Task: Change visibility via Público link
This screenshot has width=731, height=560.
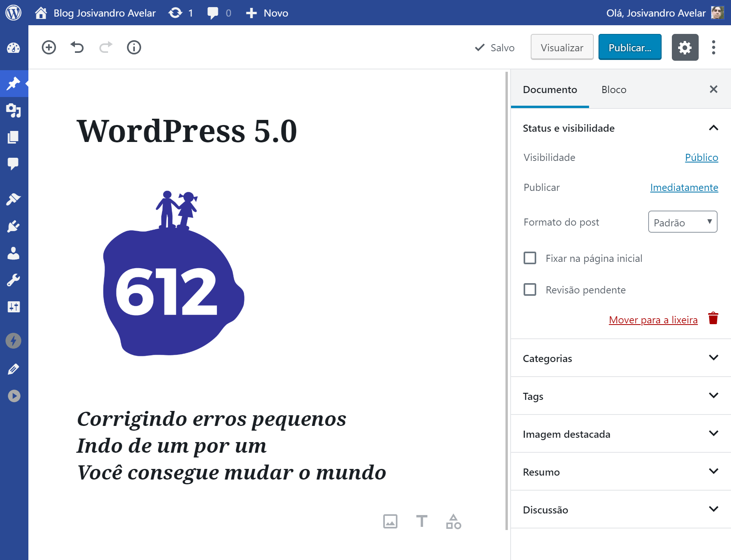Action: pos(701,157)
